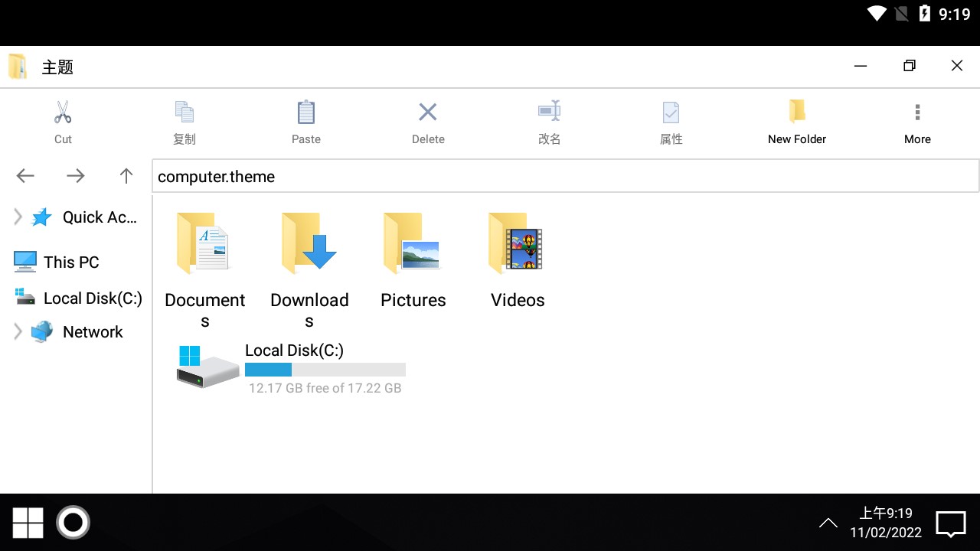Click the Cut scissors icon
This screenshot has width=980, height=551.
63,113
